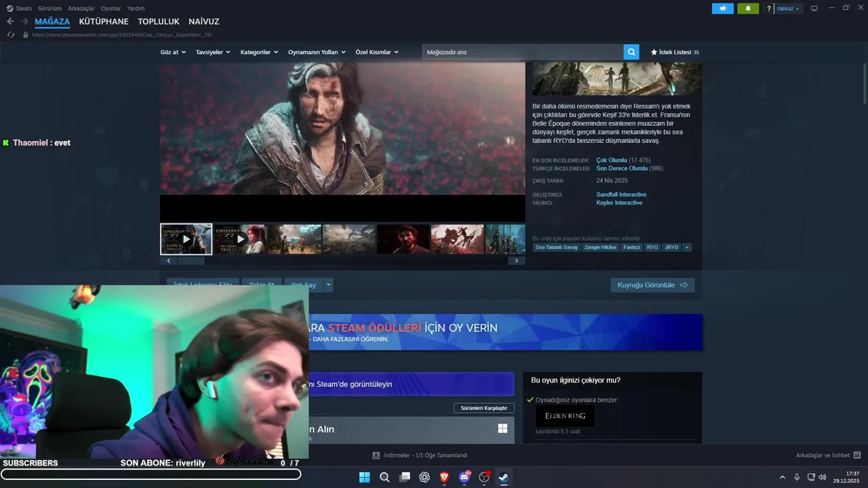Go back with the left arrow
Image resolution: width=868 pixels, height=488 pixels.
[x=10, y=22]
